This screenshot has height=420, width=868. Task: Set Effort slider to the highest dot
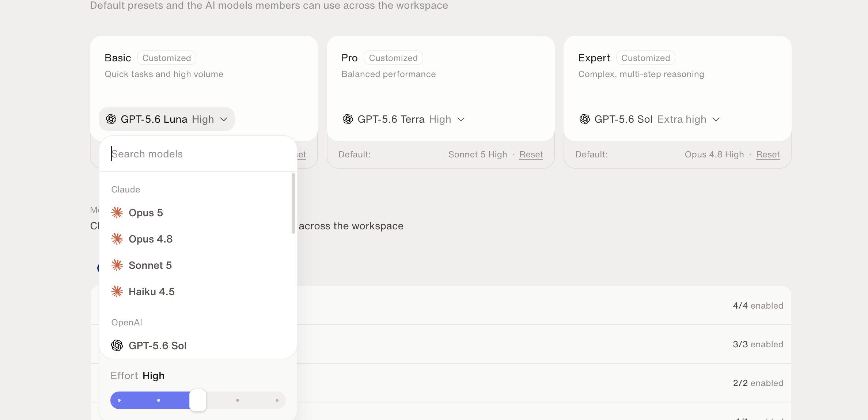click(277, 400)
